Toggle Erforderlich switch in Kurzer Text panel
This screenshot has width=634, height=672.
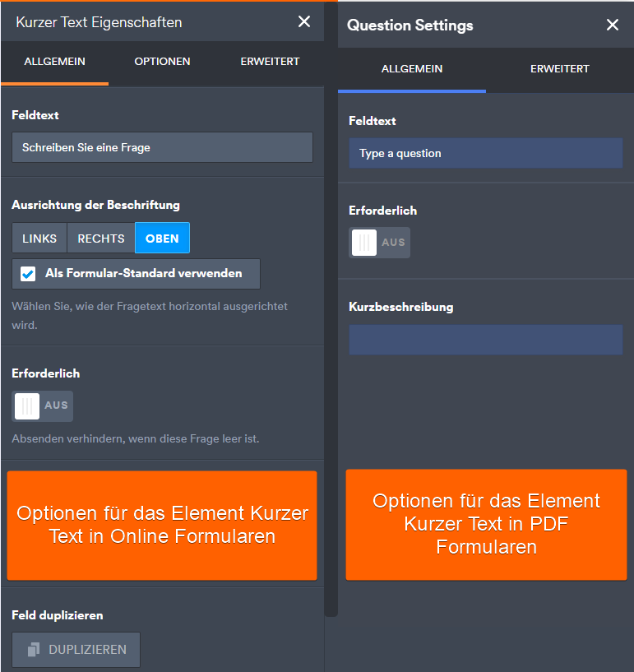43,406
